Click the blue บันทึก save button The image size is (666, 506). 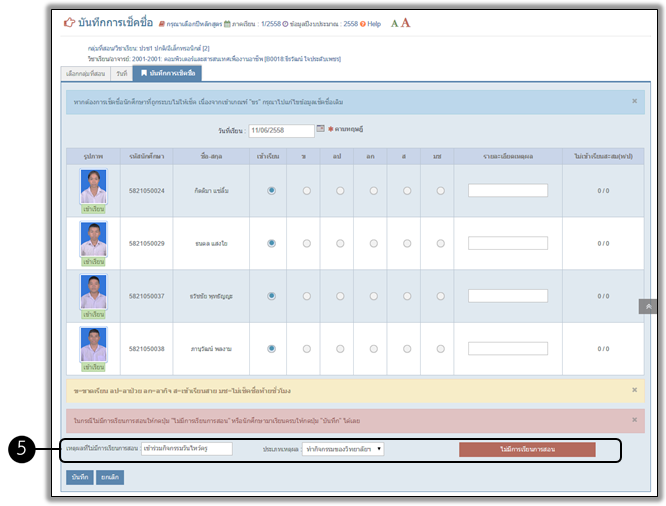click(x=80, y=477)
